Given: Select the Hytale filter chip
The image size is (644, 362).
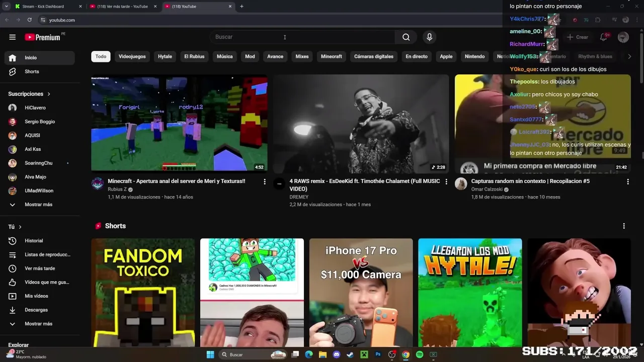Looking at the screenshot, I should click(x=165, y=56).
